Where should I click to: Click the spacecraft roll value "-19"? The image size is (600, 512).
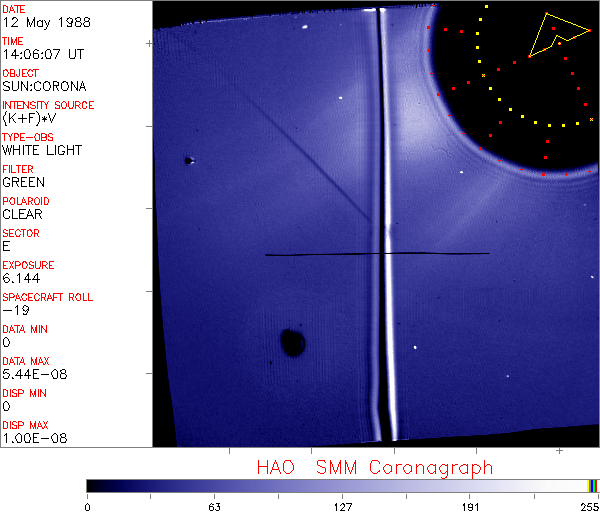(16, 310)
